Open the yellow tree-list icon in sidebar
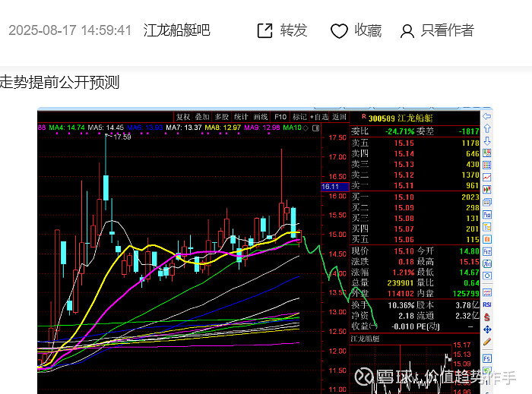 pos(487,227)
